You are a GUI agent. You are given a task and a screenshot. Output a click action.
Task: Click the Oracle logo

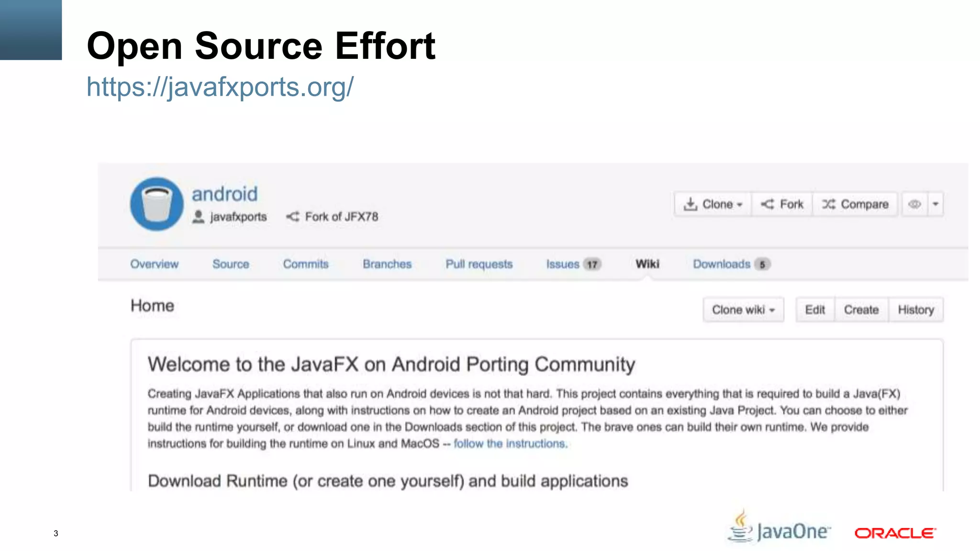click(x=895, y=533)
